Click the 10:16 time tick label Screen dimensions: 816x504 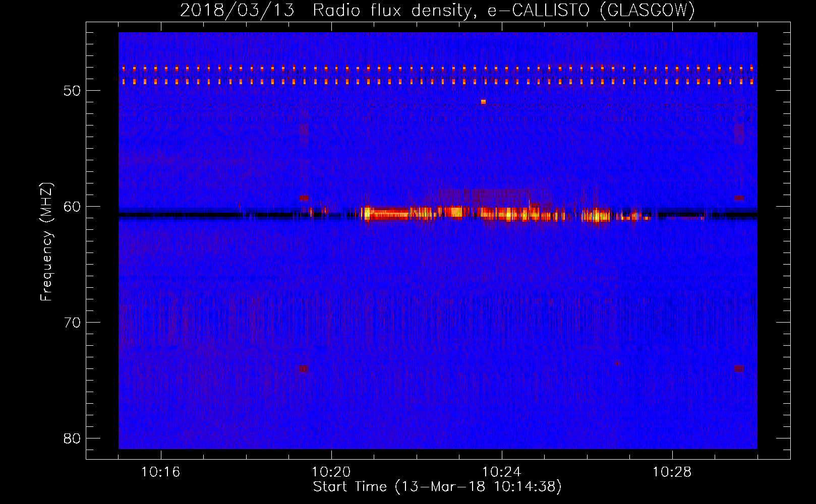(160, 472)
